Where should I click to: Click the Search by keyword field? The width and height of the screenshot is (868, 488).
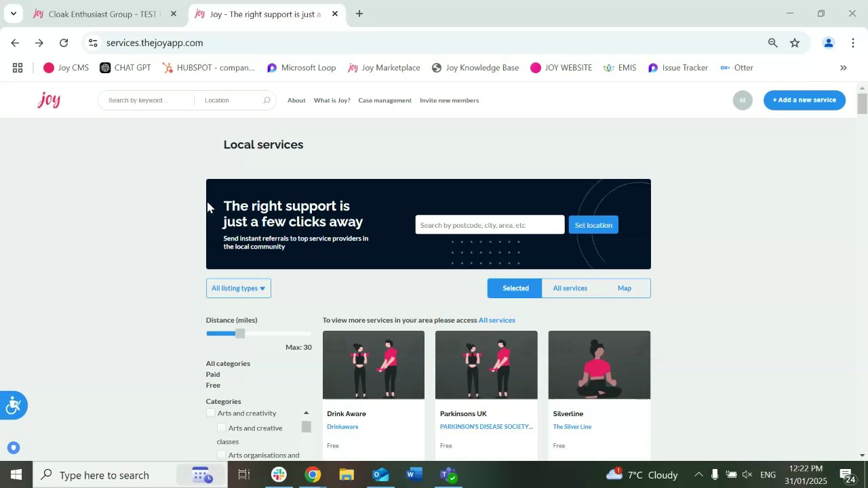(146, 100)
